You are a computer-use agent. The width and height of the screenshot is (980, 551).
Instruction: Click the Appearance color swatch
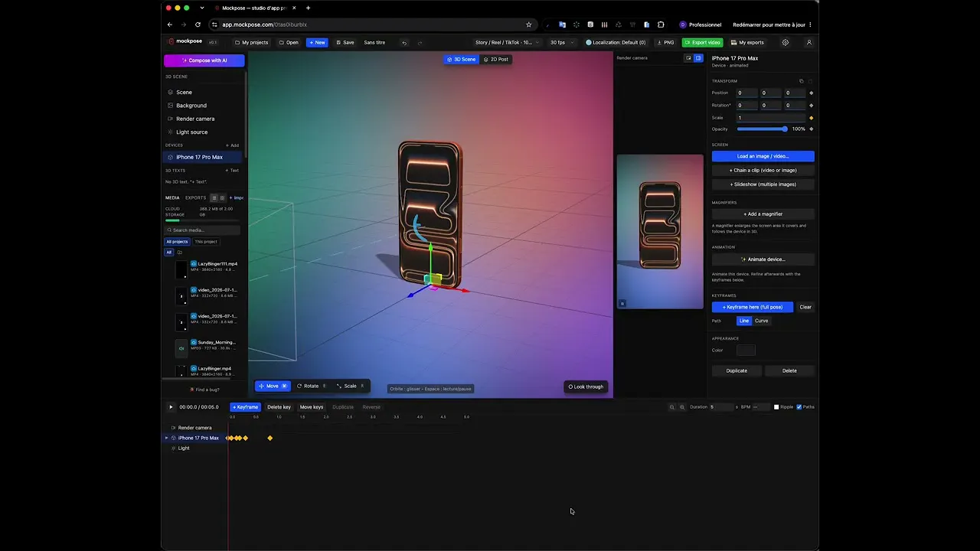click(746, 350)
